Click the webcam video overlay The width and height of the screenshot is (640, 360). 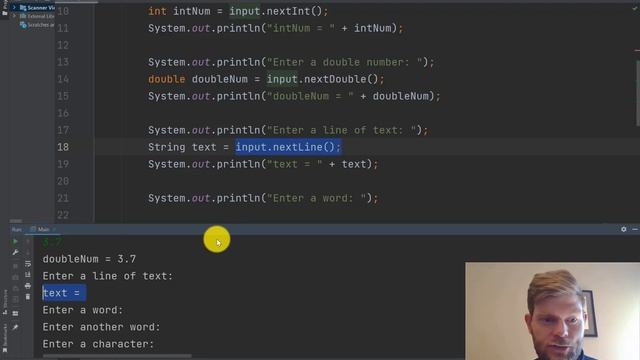(x=553, y=311)
